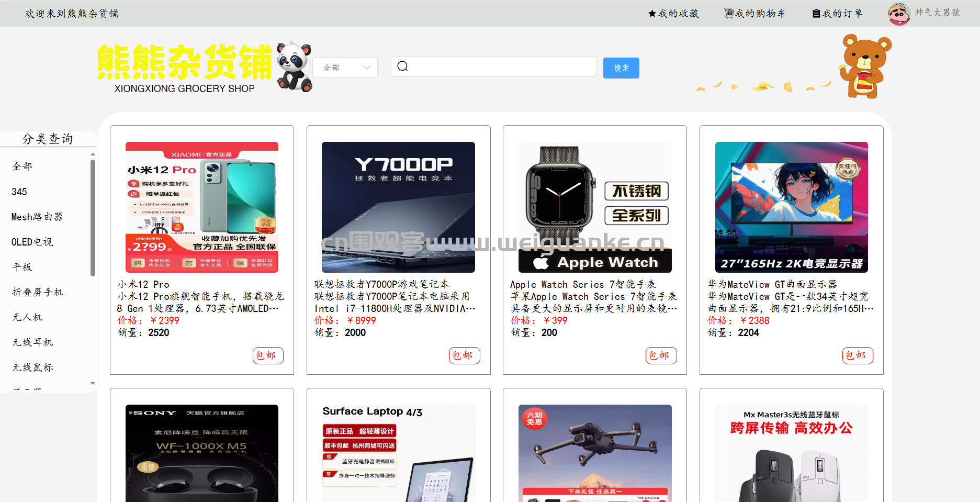This screenshot has height=502, width=980.
Task: Open the MateView GT monitor image
Action: point(792,207)
